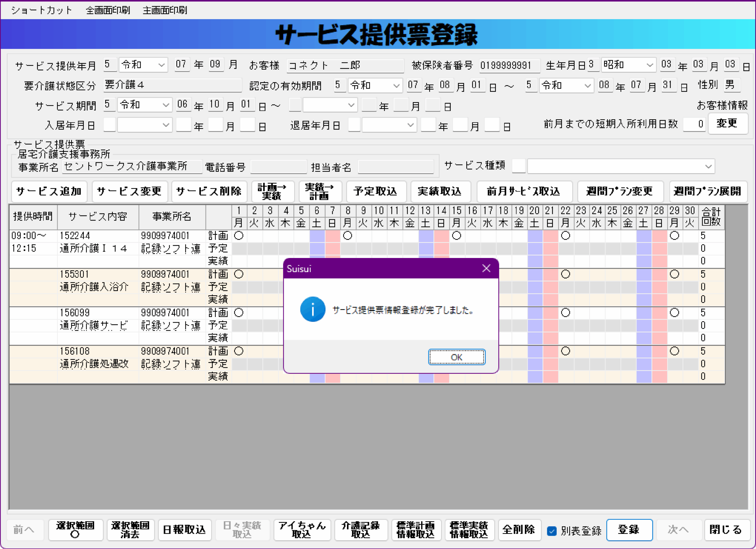Image resolution: width=756 pixels, height=549 pixels.
Task: Expand the サービス提供年月 era dropdown
Action: [x=161, y=65]
